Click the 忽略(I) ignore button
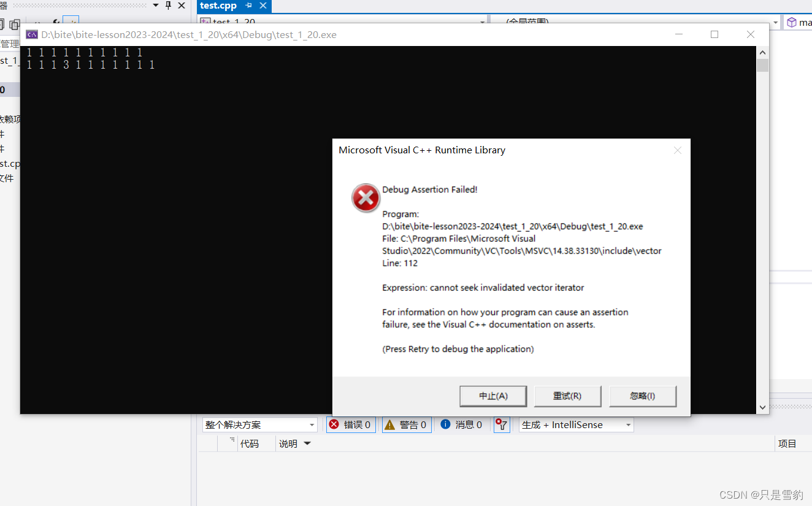This screenshot has height=506, width=812. coord(643,396)
